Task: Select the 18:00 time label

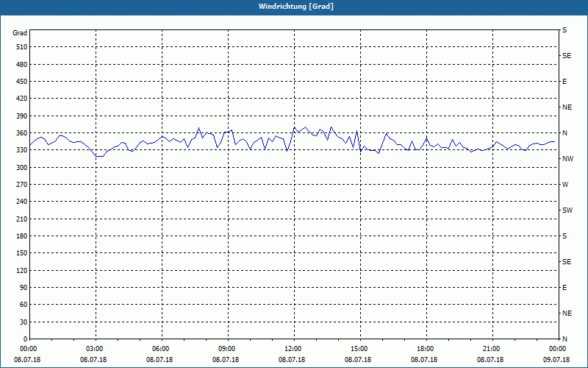Action: pos(426,349)
